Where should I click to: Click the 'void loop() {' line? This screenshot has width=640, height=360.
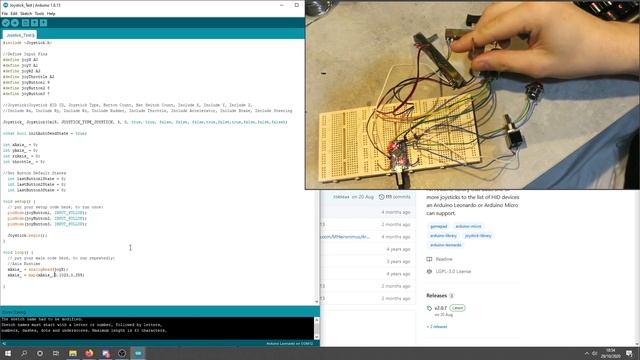tap(18, 252)
